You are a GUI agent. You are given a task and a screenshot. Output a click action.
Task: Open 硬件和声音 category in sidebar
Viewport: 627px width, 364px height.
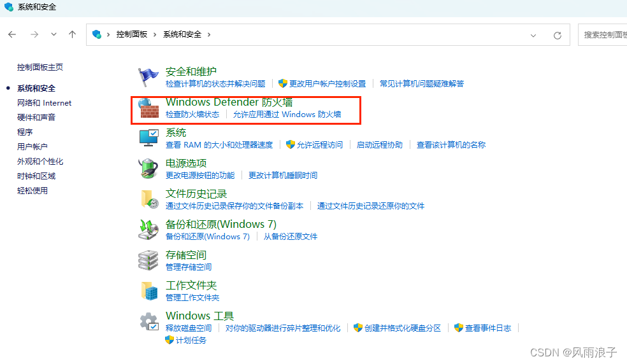tap(36, 117)
